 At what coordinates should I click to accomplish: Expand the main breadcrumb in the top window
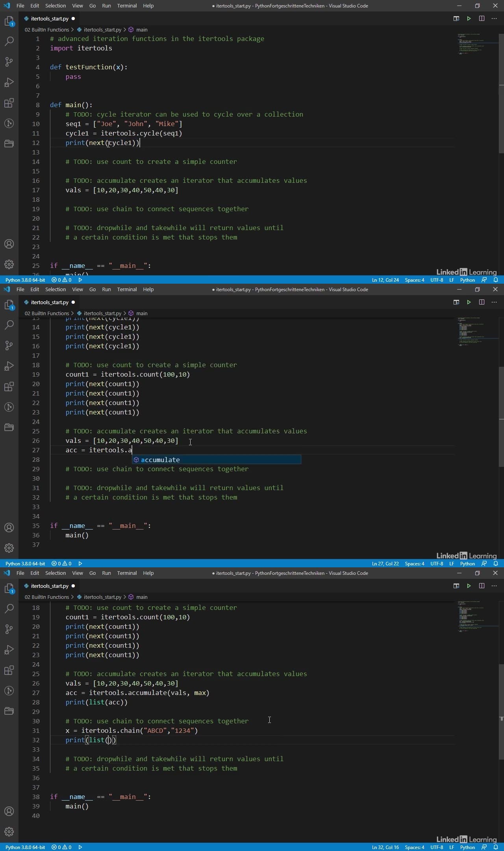(141, 30)
